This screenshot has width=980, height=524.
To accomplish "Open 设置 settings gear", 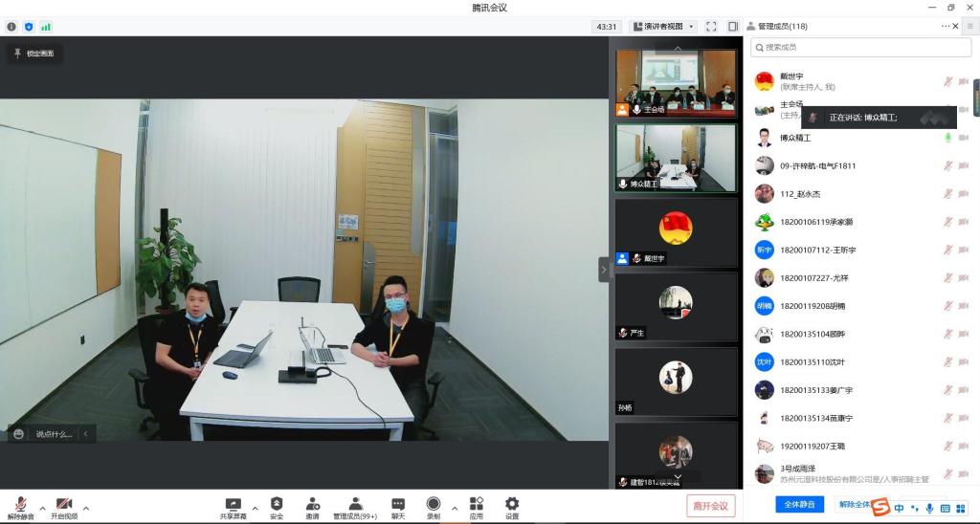I will point(512,507).
